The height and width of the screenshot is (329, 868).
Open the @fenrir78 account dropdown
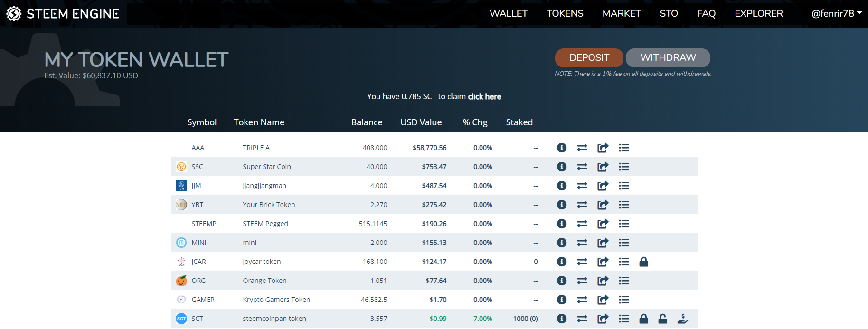837,13
